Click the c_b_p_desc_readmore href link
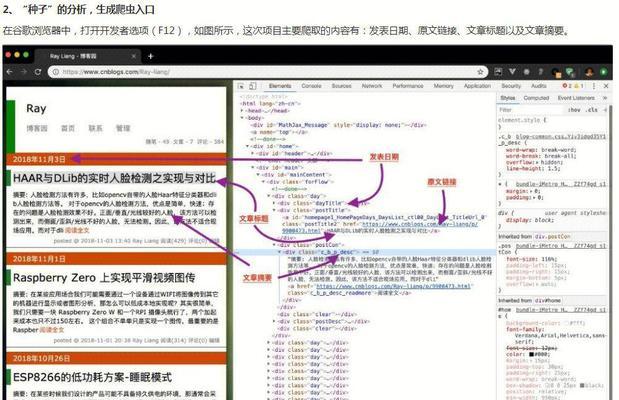Screen dimensions: 619x400 (393, 286)
